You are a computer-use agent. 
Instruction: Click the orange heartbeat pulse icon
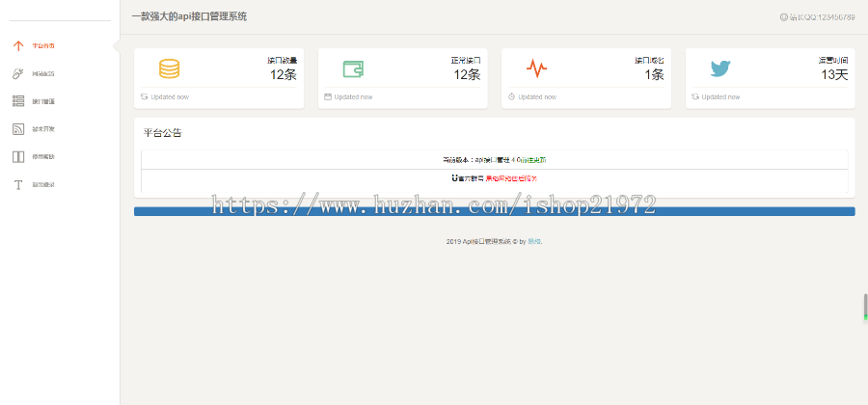point(536,68)
